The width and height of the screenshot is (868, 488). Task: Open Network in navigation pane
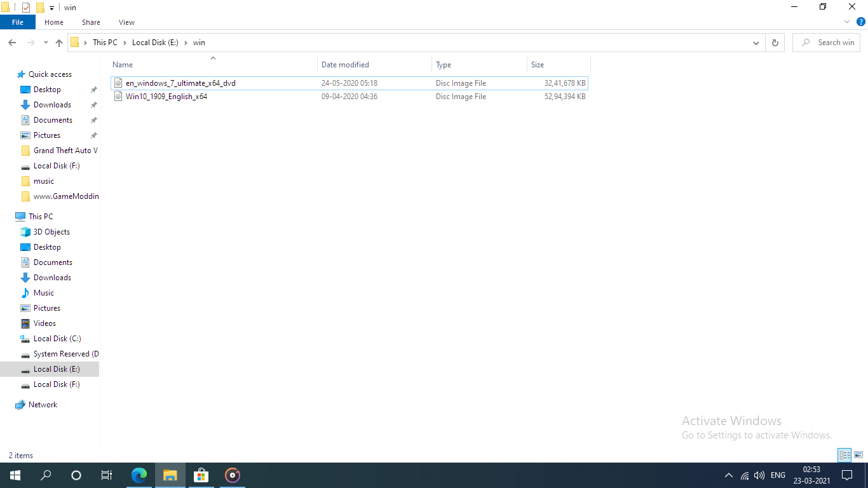(43, 405)
